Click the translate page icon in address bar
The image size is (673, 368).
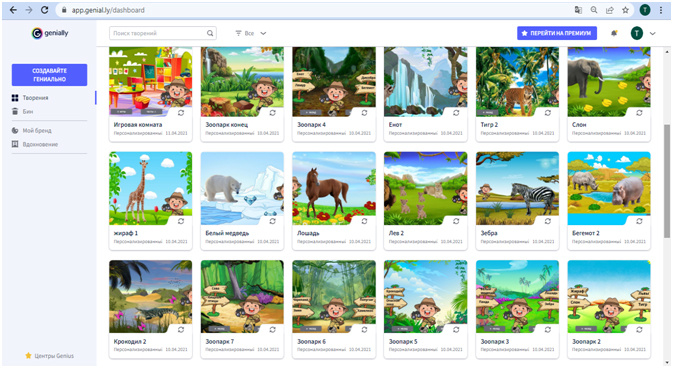(x=578, y=10)
